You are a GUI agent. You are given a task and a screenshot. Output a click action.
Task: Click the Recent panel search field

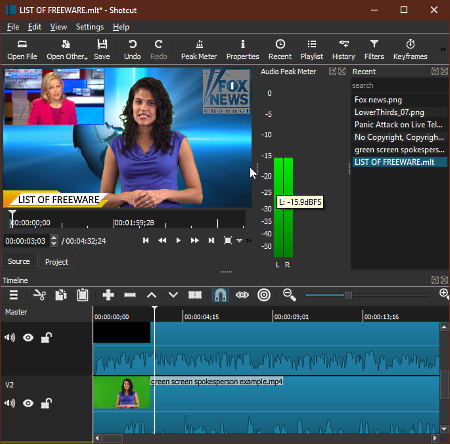(399, 86)
